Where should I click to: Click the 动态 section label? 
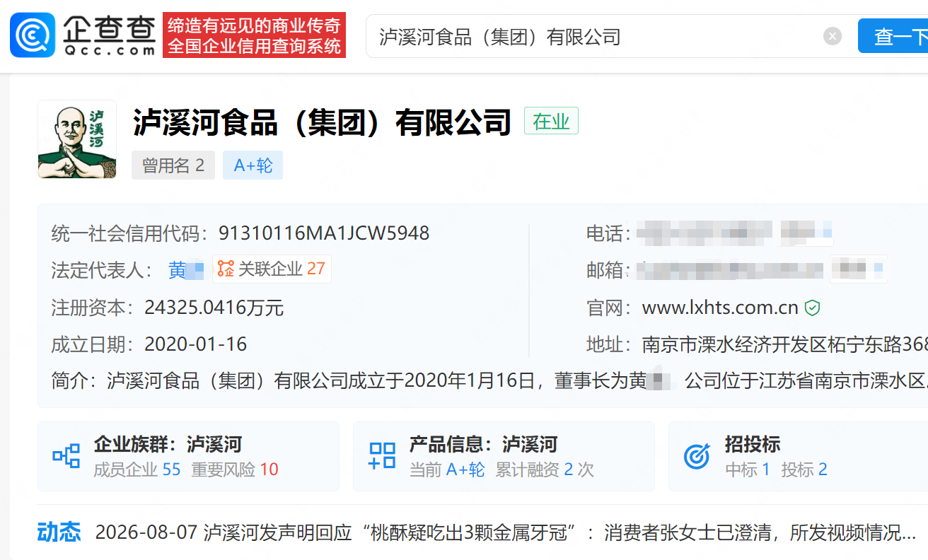point(59,532)
